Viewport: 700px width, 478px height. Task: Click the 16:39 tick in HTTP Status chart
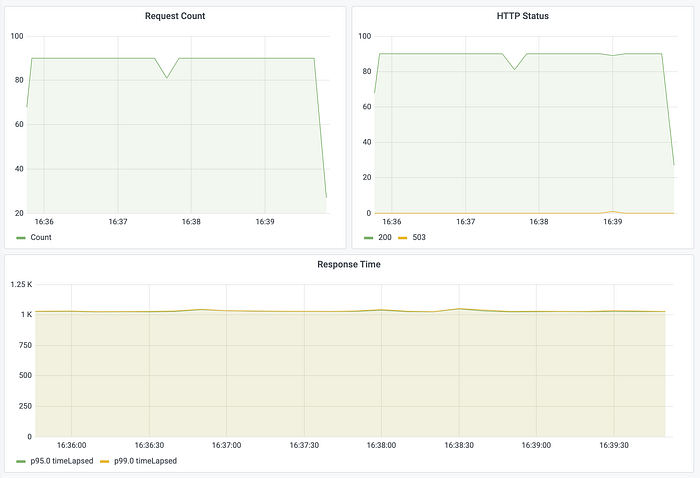pos(612,222)
